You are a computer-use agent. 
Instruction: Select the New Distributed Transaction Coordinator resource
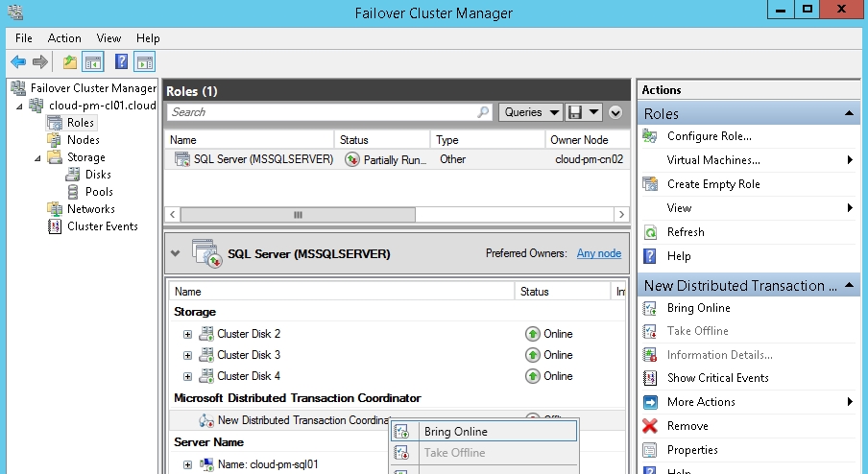(295, 420)
